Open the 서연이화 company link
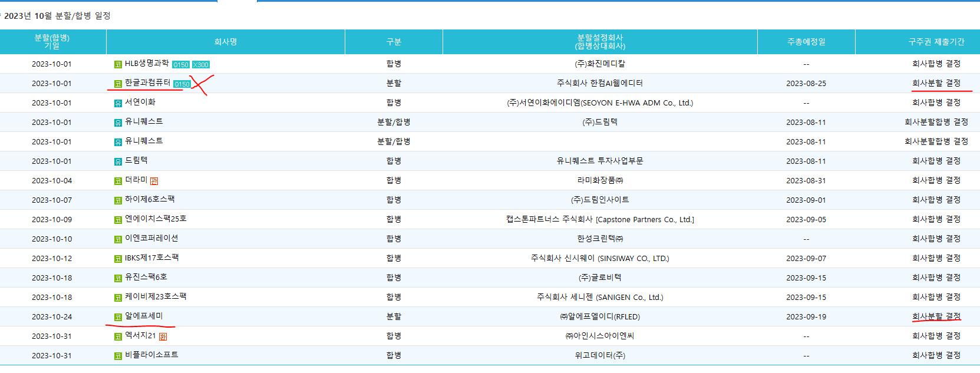This screenshot has height=373, width=980. (140, 102)
